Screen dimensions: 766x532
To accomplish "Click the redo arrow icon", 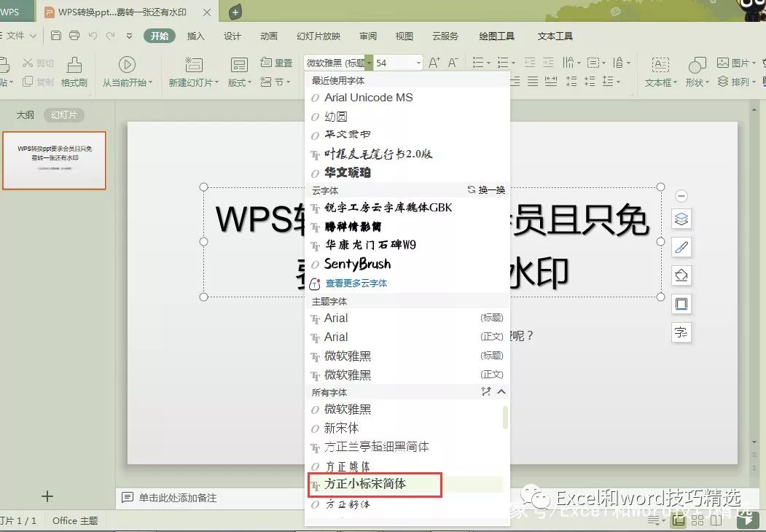I will tap(111, 36).
